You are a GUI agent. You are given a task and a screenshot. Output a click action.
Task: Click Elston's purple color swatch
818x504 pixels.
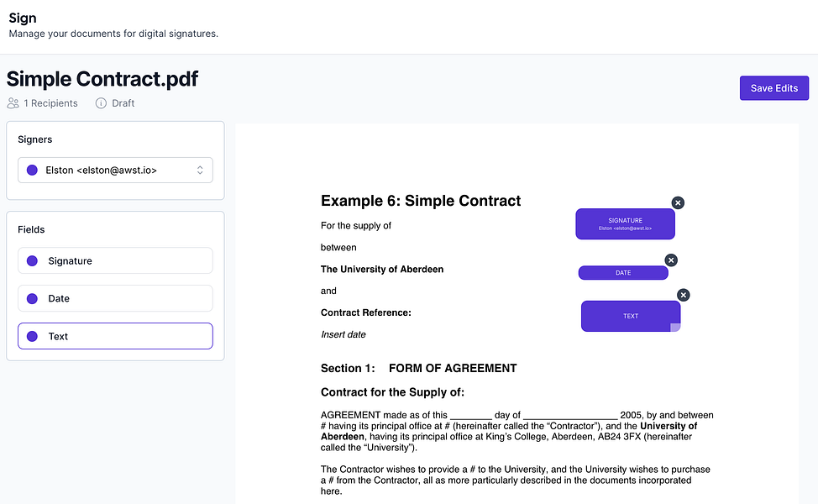point(32,170)
